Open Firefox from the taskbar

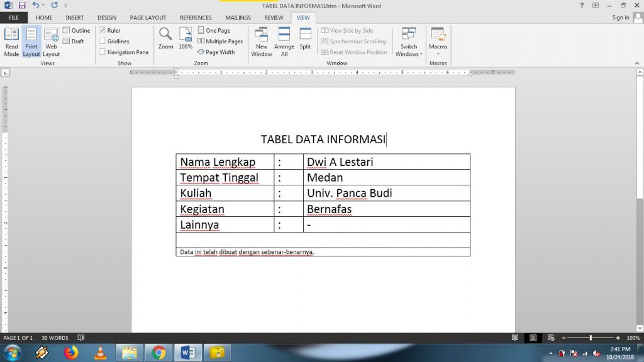(70, 353)
